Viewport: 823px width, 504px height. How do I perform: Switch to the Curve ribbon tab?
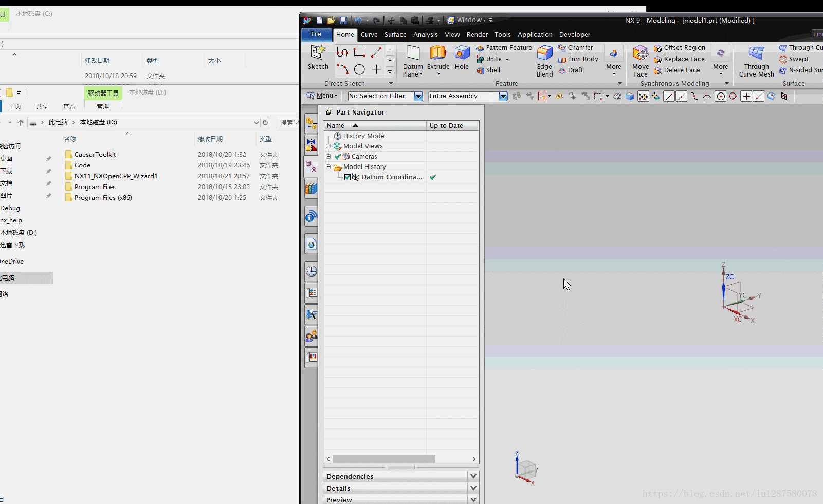pos(369,35)
